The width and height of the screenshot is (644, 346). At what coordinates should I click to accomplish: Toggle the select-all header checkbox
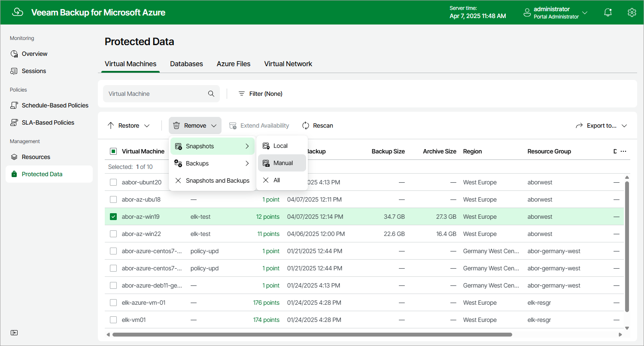(113, 151)
